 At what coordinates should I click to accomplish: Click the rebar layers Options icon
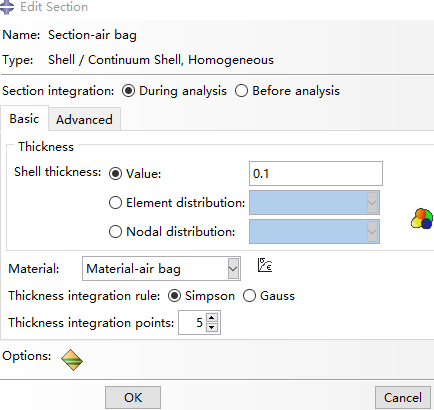(72, 360)
